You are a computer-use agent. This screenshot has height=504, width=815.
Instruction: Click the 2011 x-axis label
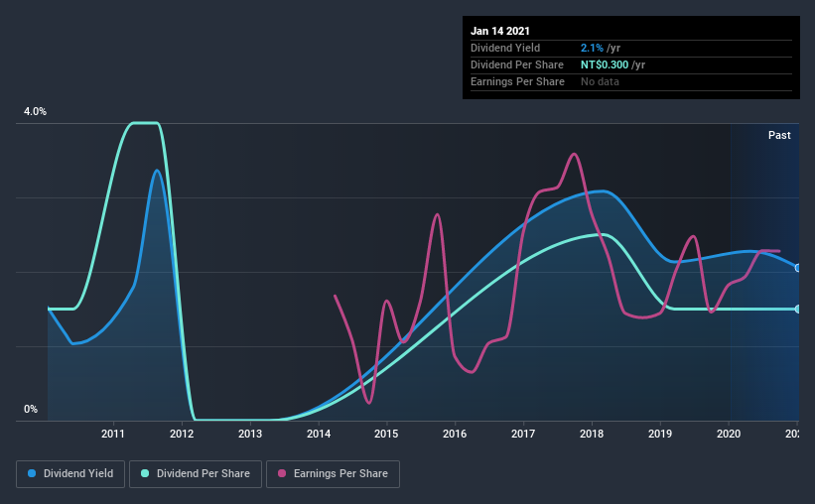tap(113, 434)
